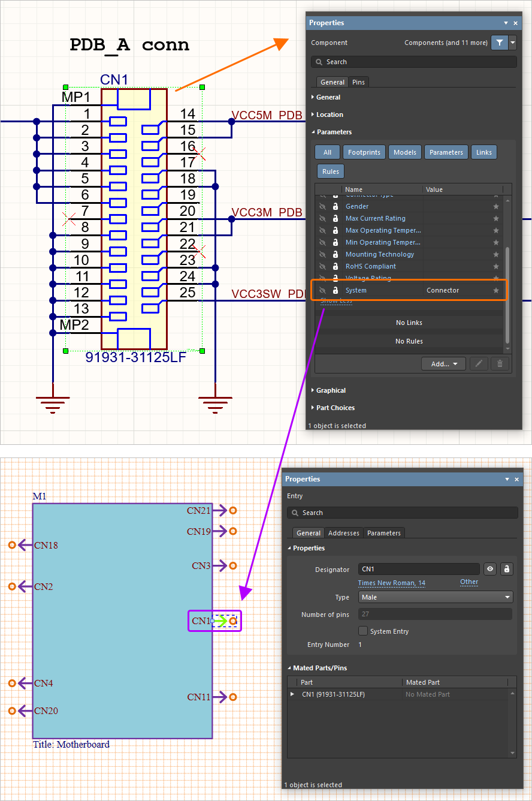Collapse the Properties section in Entry panel
The image size is (532, 801).
click(306, 548)
